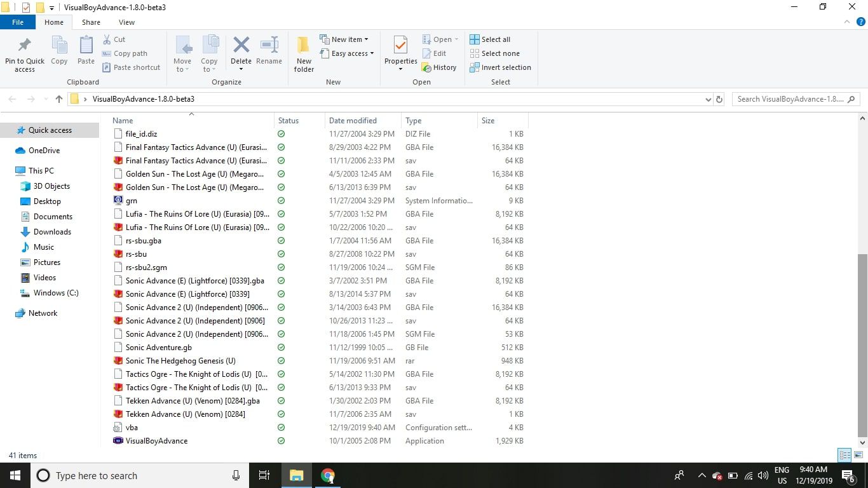Screen dimensions: 868x488
Task: Open the Help question mark icon
Action: point(861,22)
